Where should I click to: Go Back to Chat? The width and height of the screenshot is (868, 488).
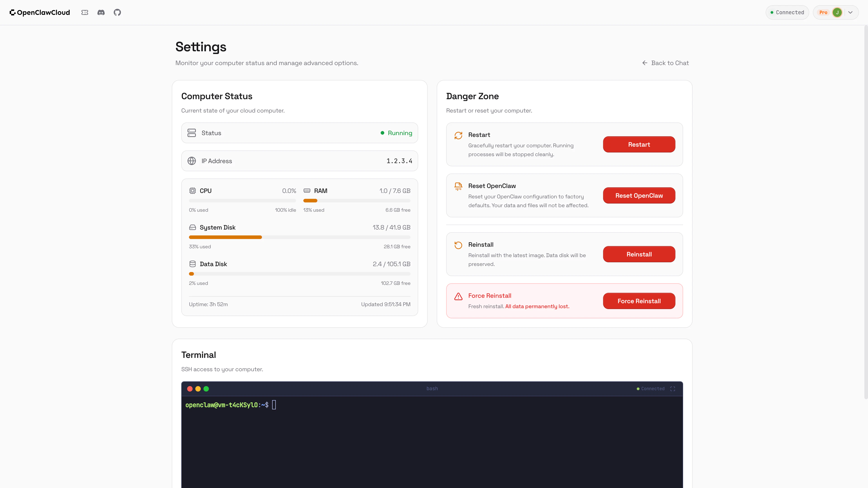(x=665, y=63)
